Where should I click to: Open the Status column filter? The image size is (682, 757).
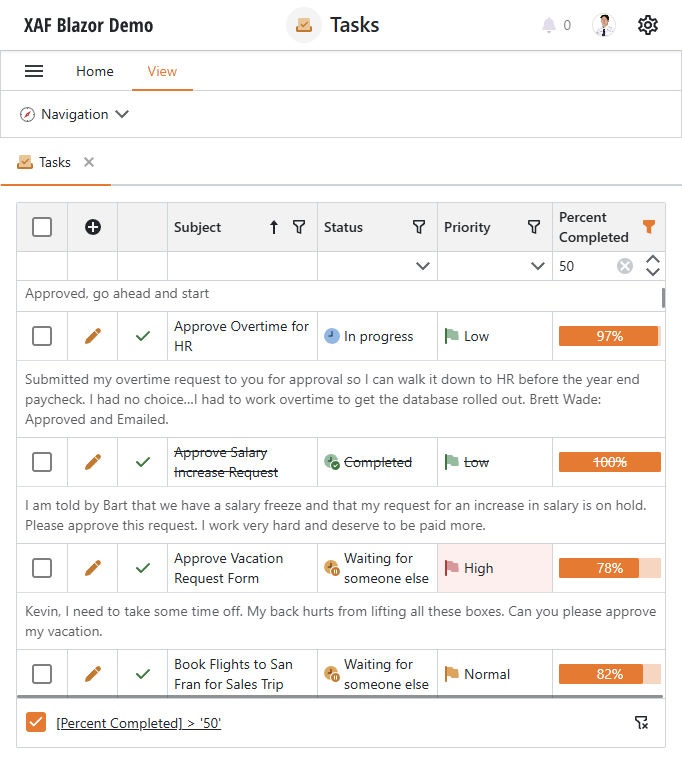click(x=419, y=227)
